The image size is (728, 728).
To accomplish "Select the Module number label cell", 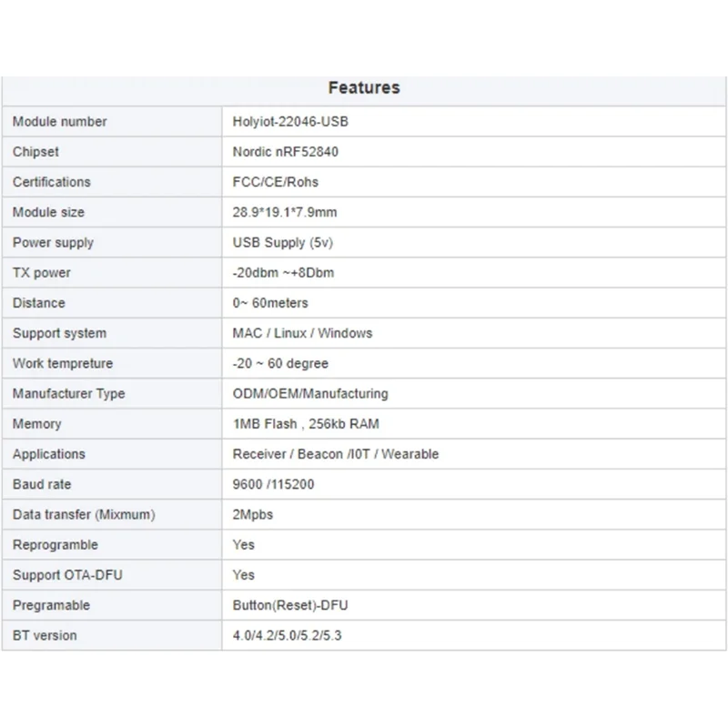I will point(60,122).
